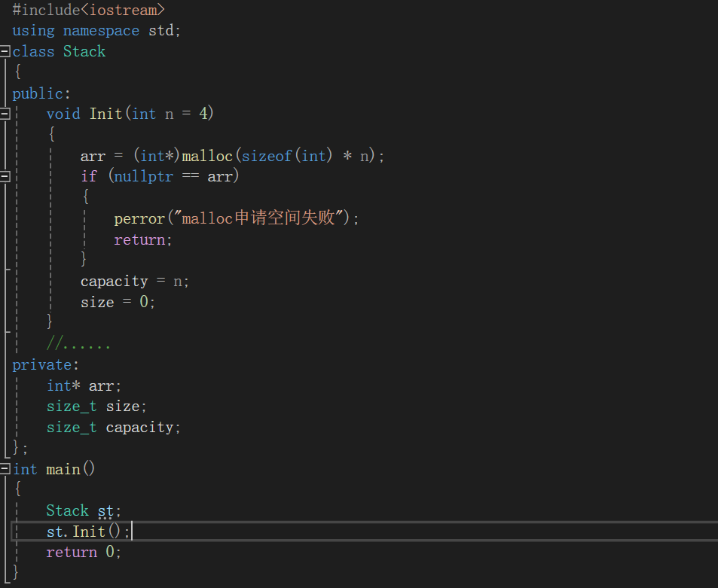Click 'int* arr;' member declaration
Image resolution: width=718 pixels, height=588 pixels.
point(84,385)
